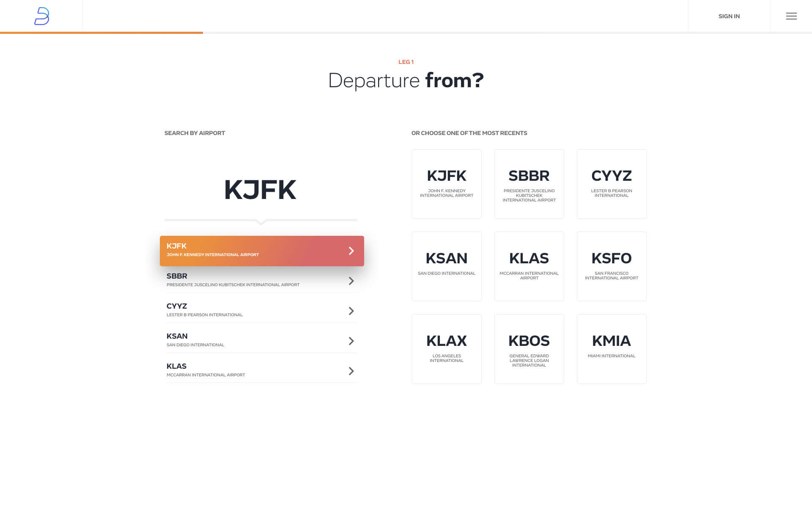The width and height of the screenshot is (812, 508).
Task: Click the chevron next to KSAN row
Action: 351,341
